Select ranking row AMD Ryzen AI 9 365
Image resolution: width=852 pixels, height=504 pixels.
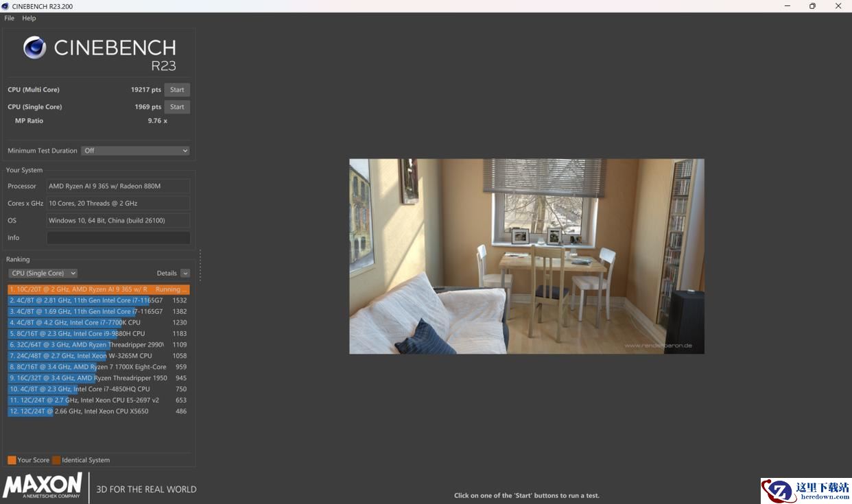[x=98, y=289]
